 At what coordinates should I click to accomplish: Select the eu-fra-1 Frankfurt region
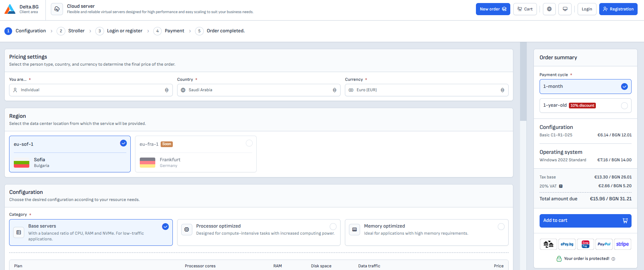coord(196,154)
